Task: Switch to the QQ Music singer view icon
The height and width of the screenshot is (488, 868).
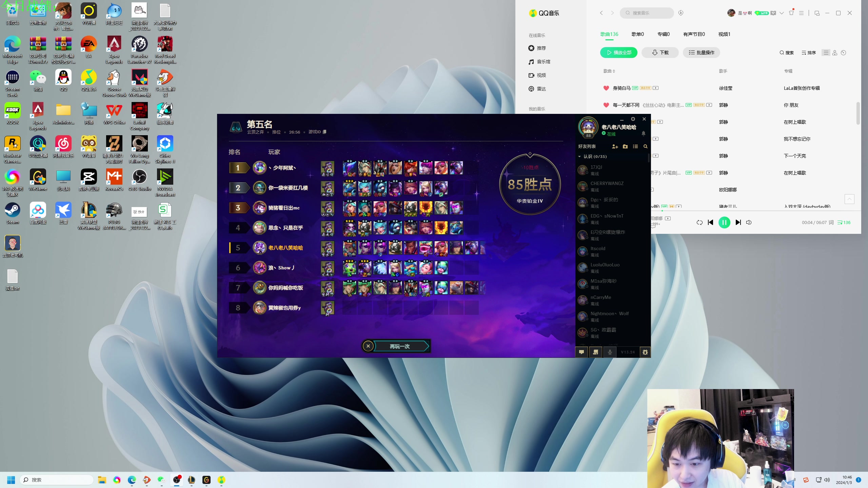Action: tap(835, 53)
